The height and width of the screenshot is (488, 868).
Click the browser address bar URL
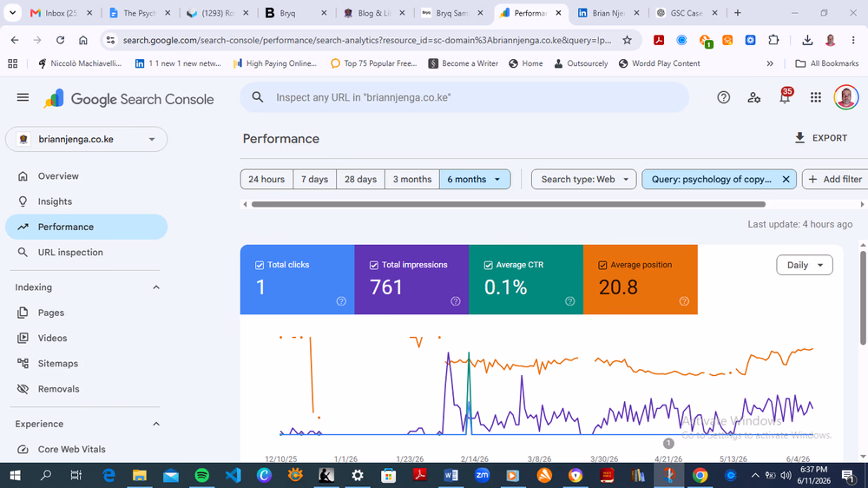[367, 40]
